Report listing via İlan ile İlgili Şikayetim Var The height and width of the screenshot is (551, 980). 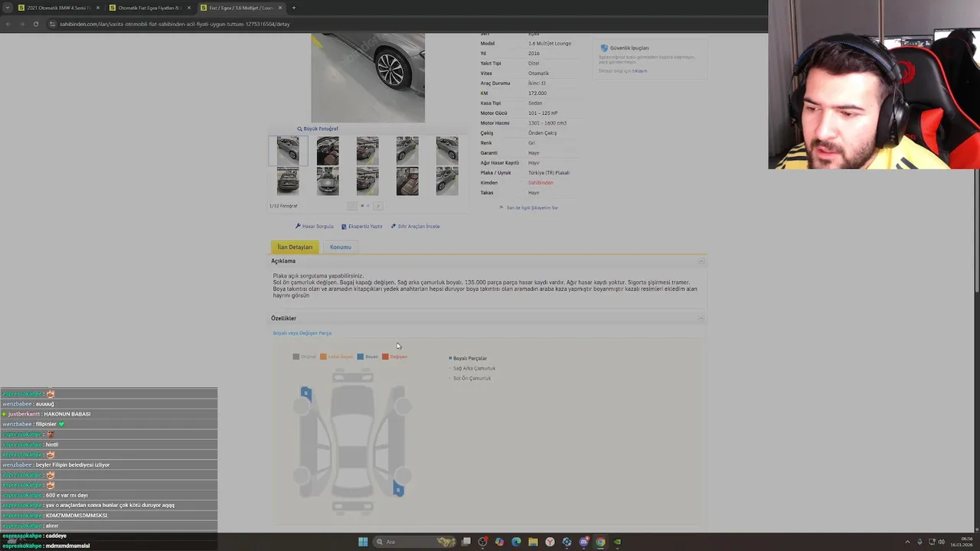529,207
